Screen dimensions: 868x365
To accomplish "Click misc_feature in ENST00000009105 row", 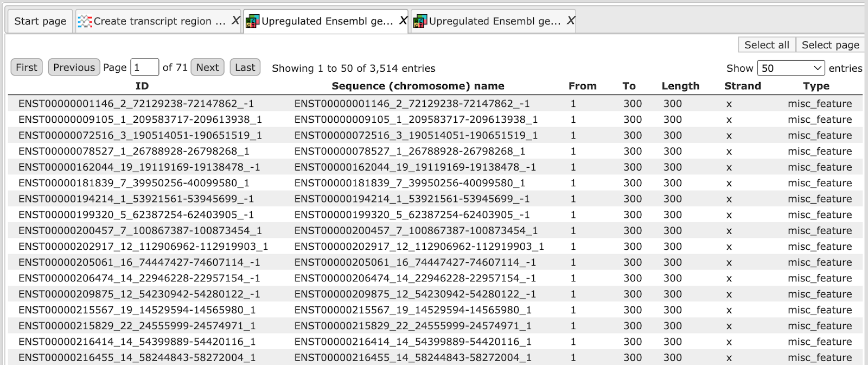I will point(820,119).
